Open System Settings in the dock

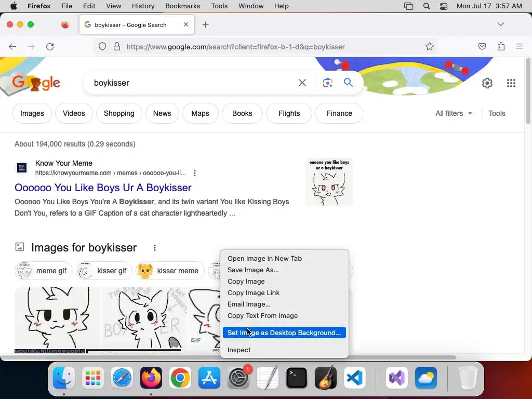tap(238, 378)
